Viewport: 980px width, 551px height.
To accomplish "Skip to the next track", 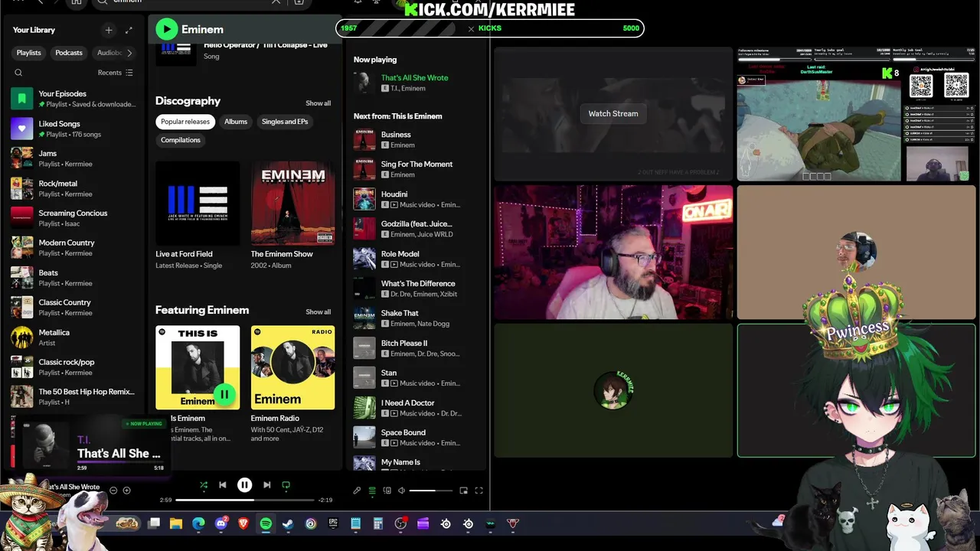I will pyautogui.click(x=266, y=484).
